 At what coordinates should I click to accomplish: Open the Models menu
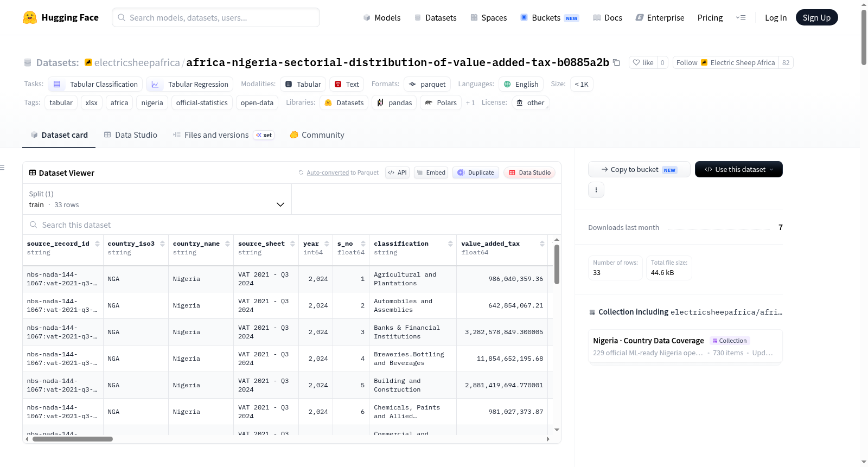[382, 17]
